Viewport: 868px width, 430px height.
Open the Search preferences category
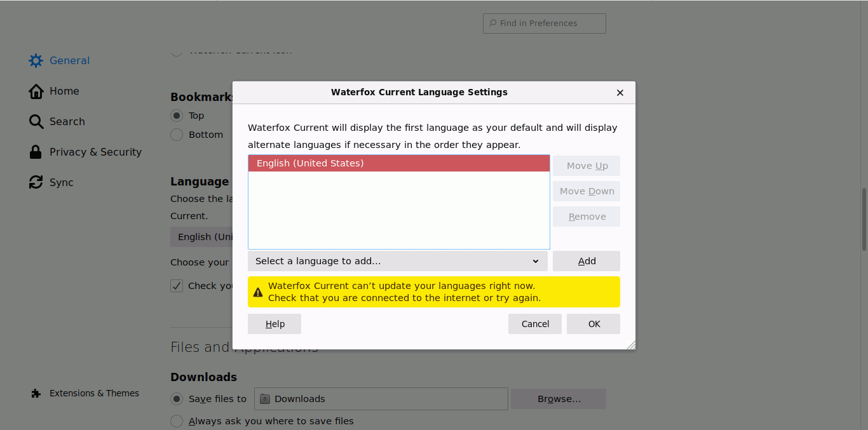57,122
